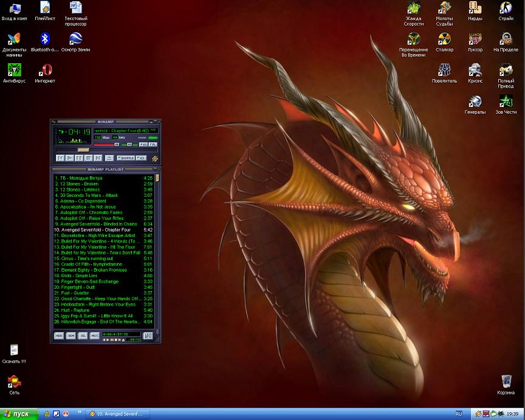
Task: Open the "Повелитель" game icon
Action: coord(444,74)
